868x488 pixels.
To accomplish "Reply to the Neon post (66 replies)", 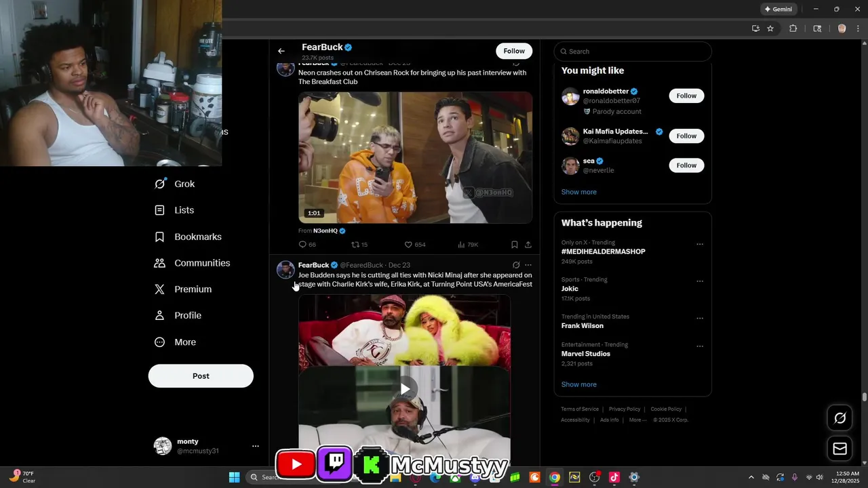I will tap(307, 245).
